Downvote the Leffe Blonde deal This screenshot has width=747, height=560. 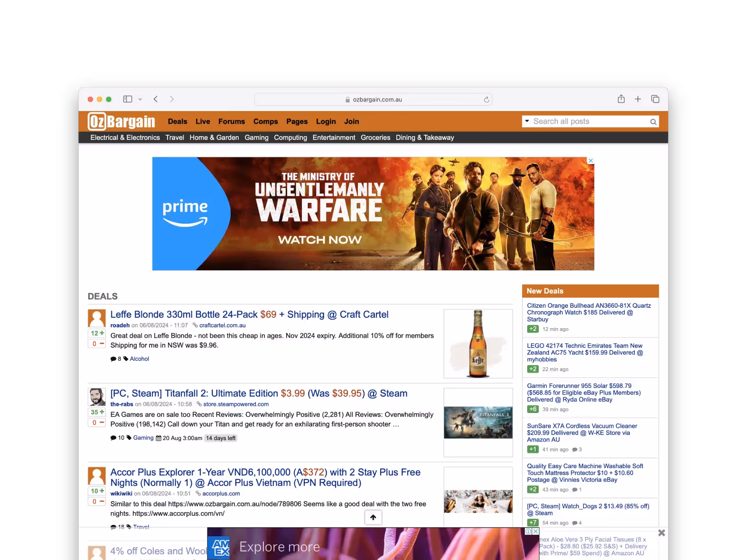97,344
